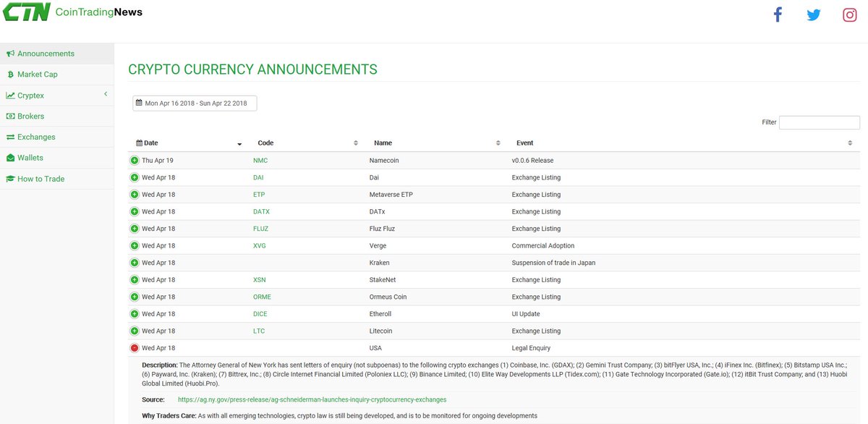Open the LTC coin code link

259,331
